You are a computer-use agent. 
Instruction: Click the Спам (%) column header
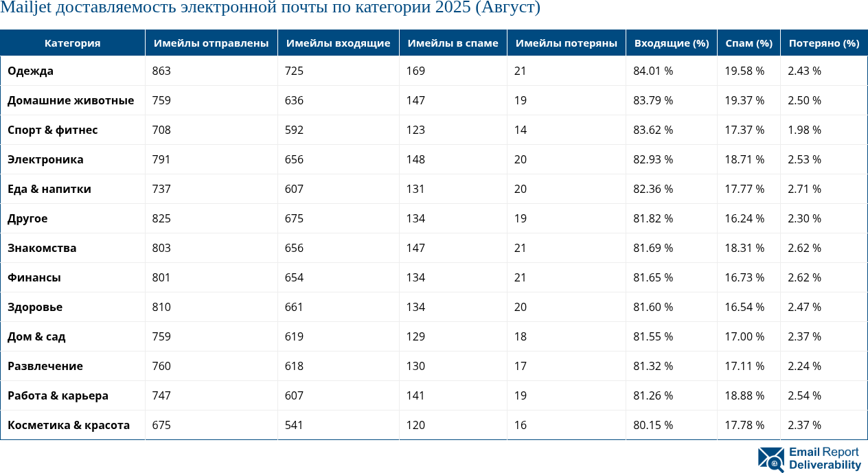pos(749,43)
